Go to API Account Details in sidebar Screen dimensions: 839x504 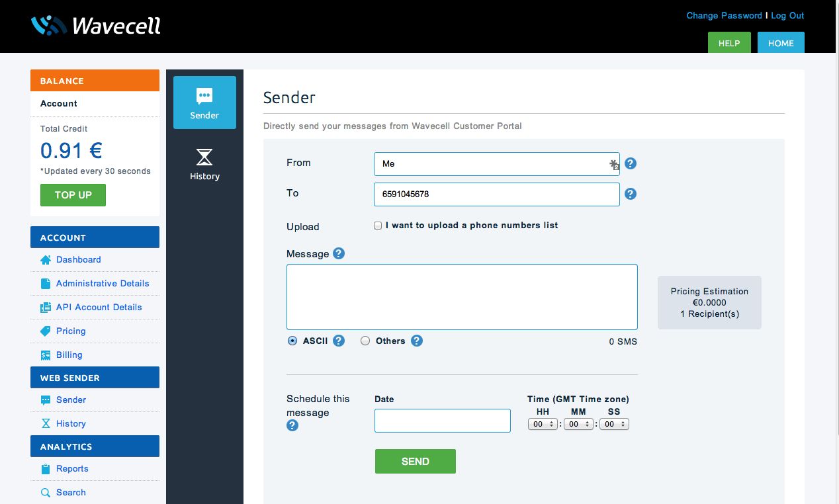click(x=99, y=307)
